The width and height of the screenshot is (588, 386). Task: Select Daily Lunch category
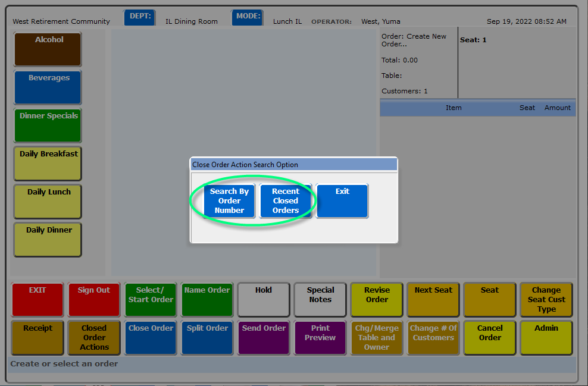point(48,201)
